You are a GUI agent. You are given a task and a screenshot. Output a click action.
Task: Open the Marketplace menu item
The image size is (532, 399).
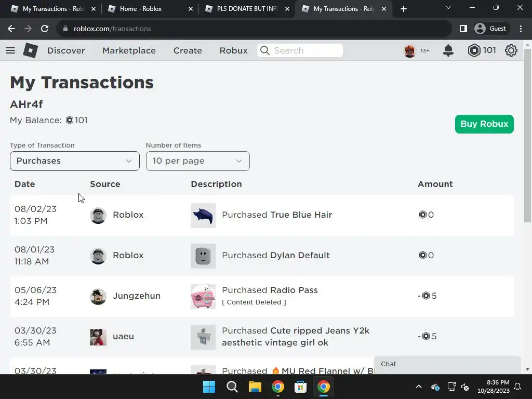[x=129, y=50]
